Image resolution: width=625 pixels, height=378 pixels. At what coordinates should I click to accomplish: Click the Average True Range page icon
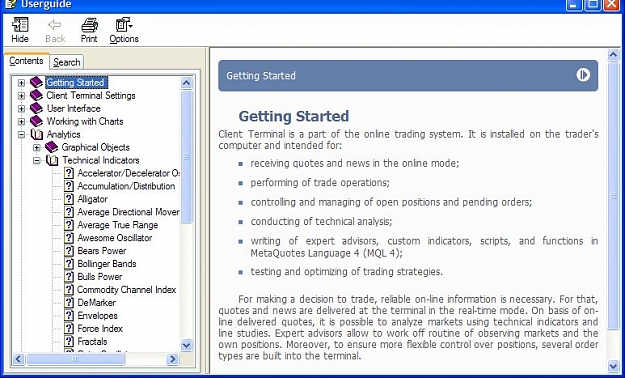click(x=69, y=225)
